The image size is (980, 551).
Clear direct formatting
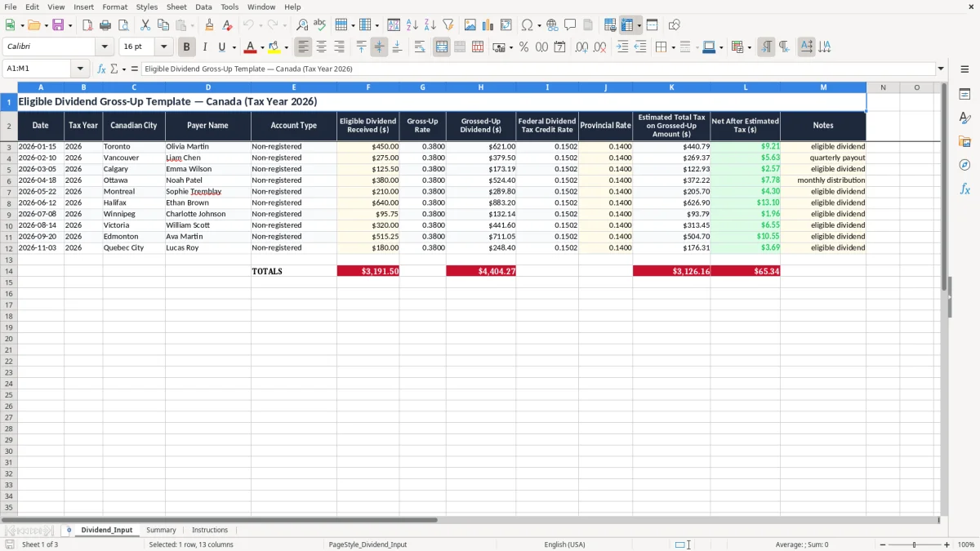tap(227, 25)
